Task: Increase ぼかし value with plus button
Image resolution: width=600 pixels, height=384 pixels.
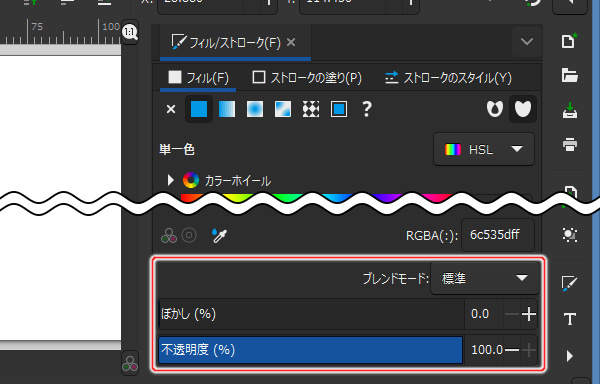Action: (x=529, y=314)
